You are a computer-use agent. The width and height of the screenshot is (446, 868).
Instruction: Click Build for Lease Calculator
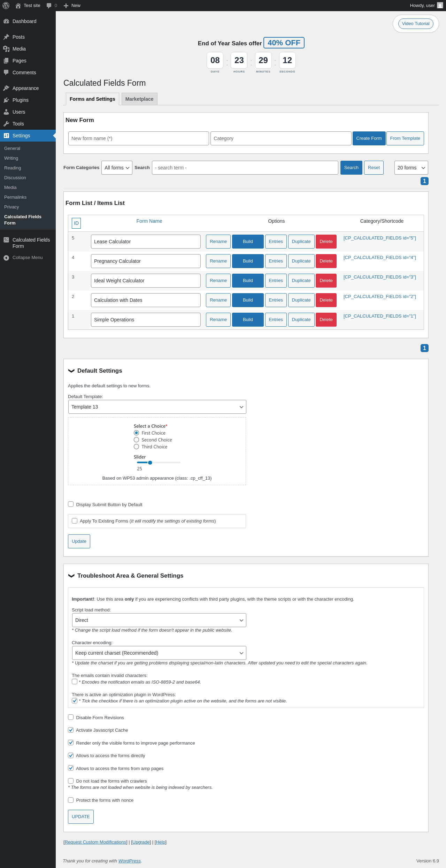point(248,242)
